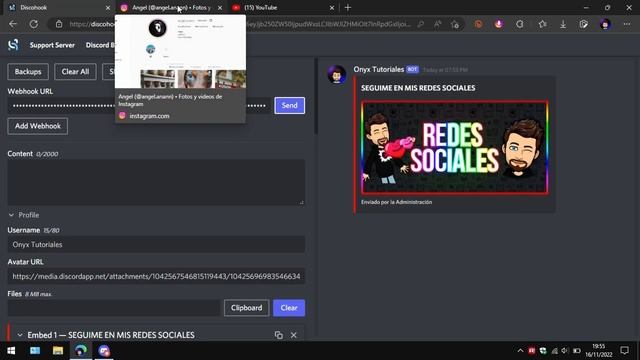Image resolution: width=640 pixels, height=360 pixels.
Task: Open the browser settings three-dot menu
Action: [x=627, y=24]
